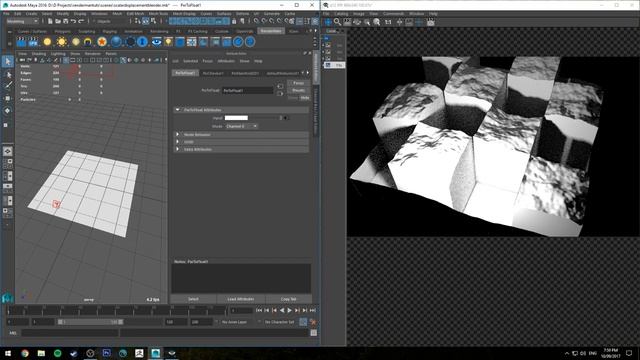
Task: Click the input connection arrow beside PxrToFloat name
Action: coord(280,87)
